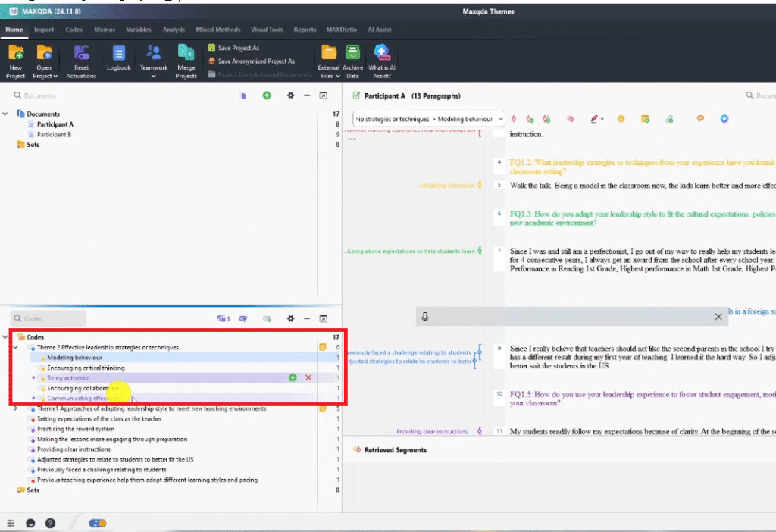Open Archive Data tool
The height and width of the screenshot is (532, 776).
pyautogui.click(x=352, y=55)
